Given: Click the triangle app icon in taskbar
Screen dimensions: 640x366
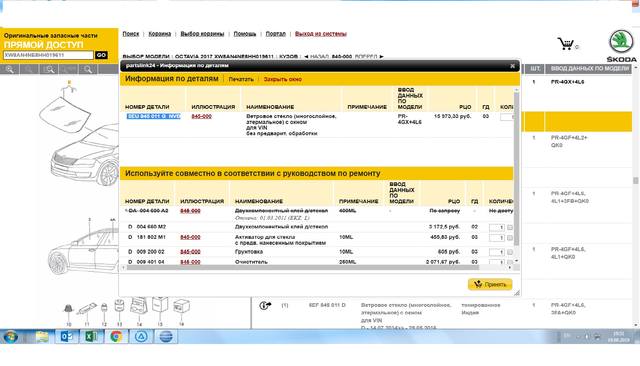Looking at the screenshot, I should tap(141, 337).
